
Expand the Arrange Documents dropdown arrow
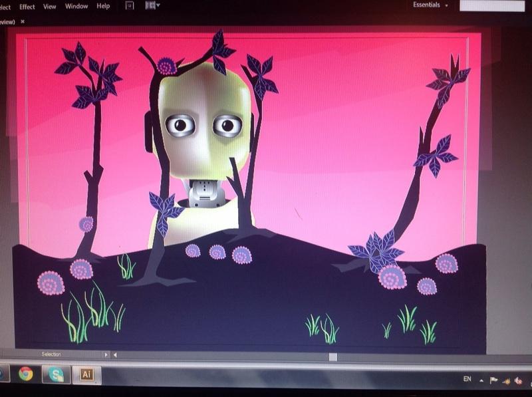158,6
